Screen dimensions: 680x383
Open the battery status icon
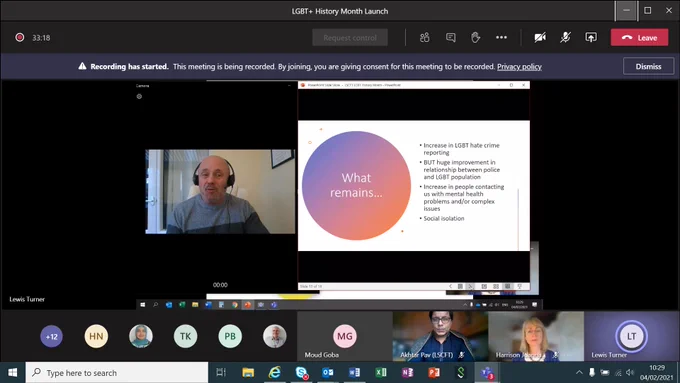point(605,373)
